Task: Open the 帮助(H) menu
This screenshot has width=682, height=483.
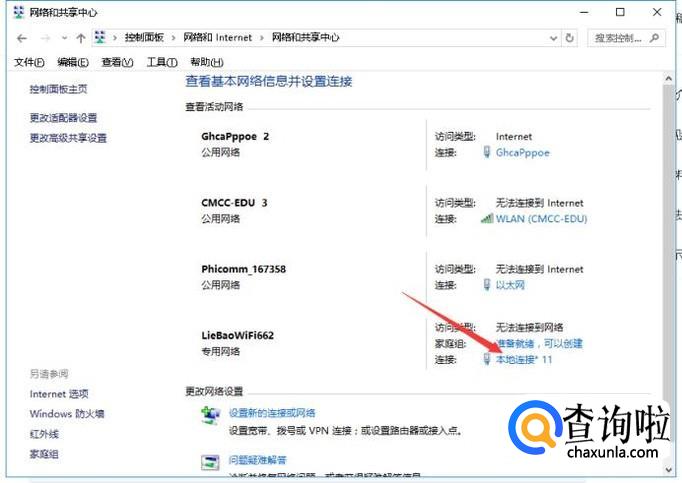Action: [x=207, y=62]
